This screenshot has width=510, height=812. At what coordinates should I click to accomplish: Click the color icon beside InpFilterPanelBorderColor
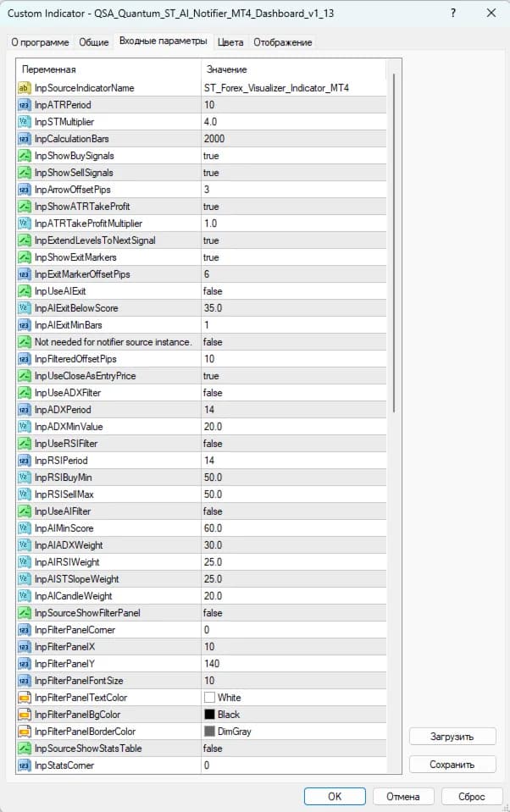(24, 732)
